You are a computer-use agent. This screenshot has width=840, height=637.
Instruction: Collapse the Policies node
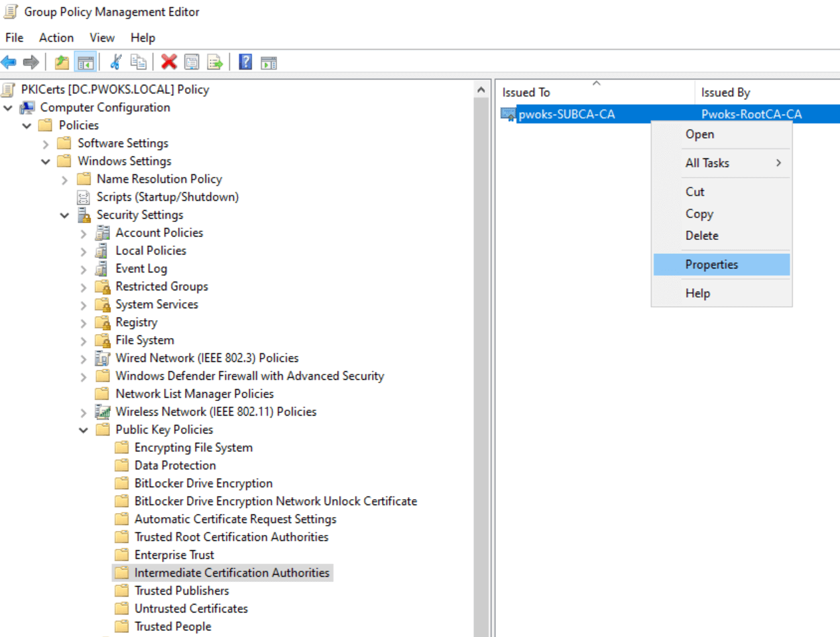pos(27,125)
